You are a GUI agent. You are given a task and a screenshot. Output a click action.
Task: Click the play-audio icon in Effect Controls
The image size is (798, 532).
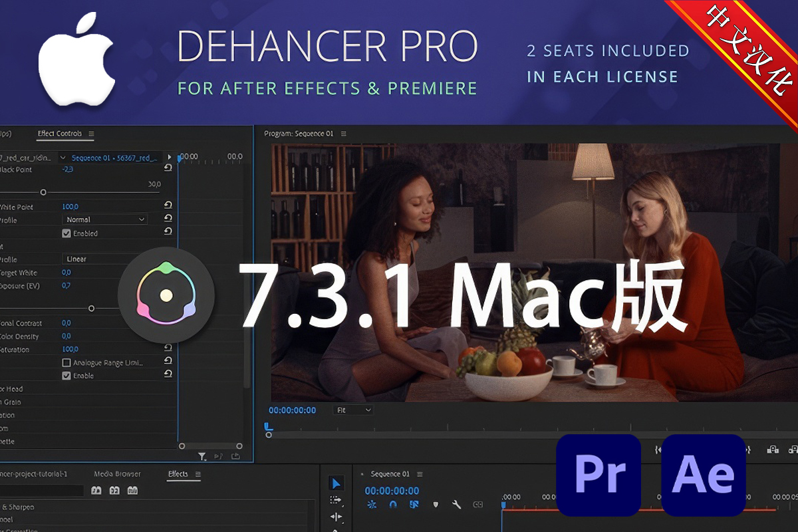click(218, 456)
